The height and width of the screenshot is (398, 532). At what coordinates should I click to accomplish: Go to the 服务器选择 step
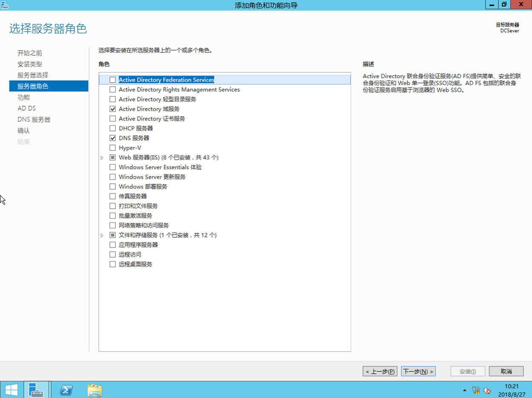[x=33, y=75]
